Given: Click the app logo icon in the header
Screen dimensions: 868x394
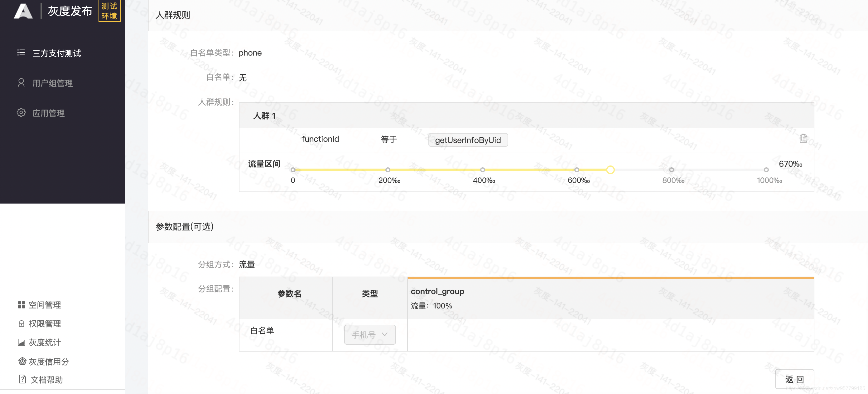Looking at the screenshot, I should point(23,11).
